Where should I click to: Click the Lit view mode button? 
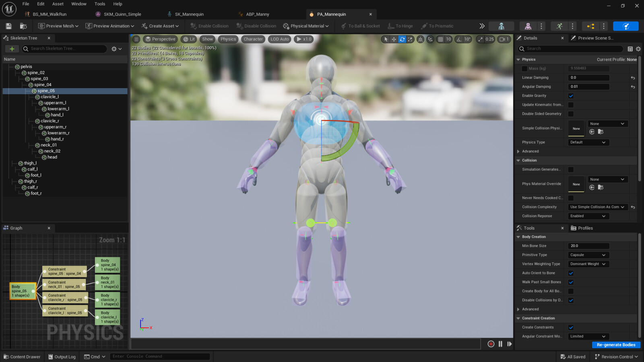(x=188, y=39)
